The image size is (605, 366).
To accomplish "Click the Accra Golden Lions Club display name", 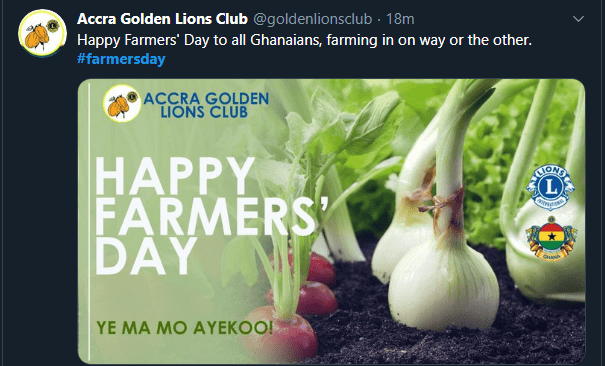I will [162, 19].
